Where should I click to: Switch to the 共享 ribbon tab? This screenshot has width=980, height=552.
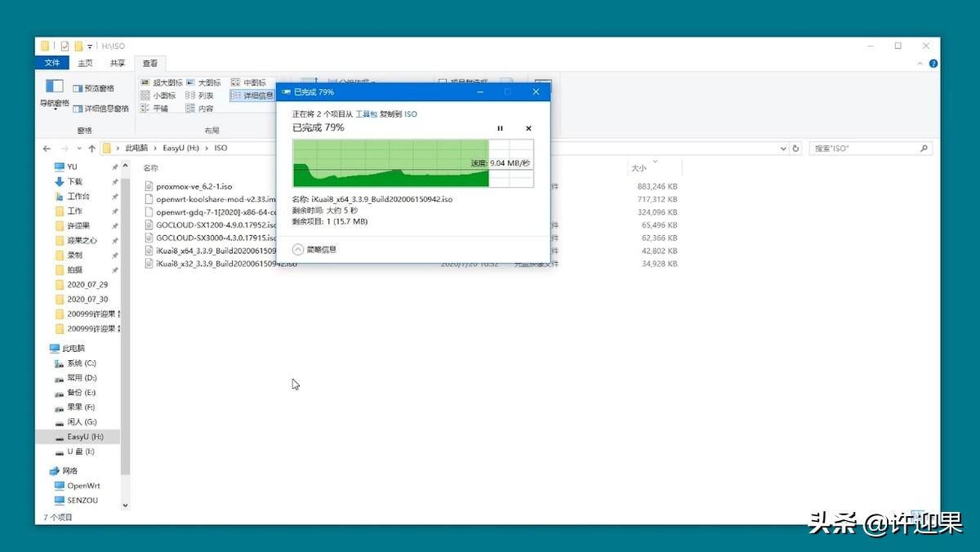coord(117,63)
